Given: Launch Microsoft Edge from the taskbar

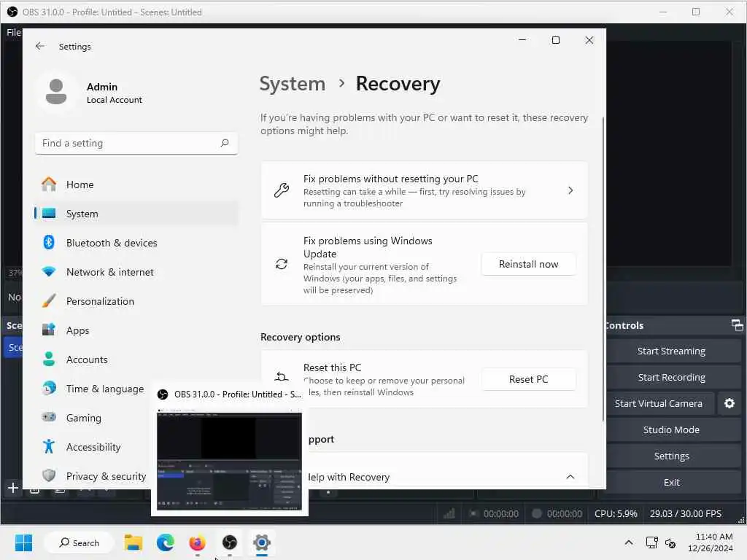Looking at the screenshot, I should pyautogui.click(x=166, y=542).
